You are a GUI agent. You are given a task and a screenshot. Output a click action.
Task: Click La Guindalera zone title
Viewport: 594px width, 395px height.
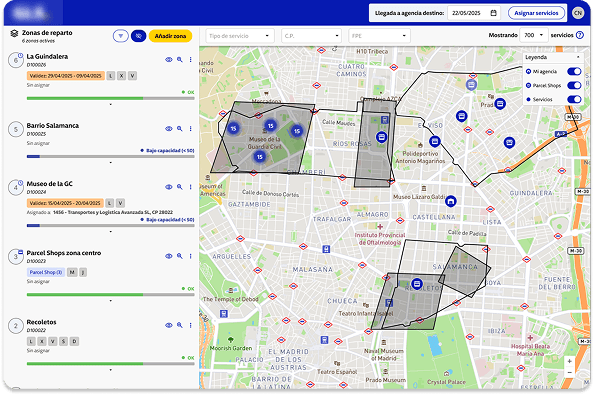coord(47,56)
